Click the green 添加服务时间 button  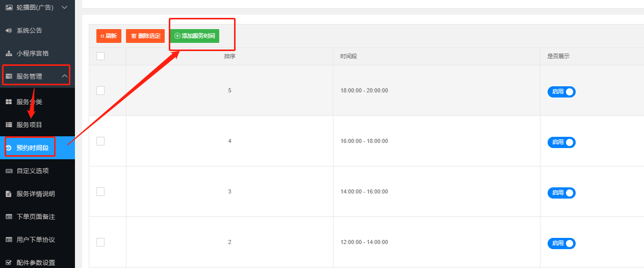(194, 36)
